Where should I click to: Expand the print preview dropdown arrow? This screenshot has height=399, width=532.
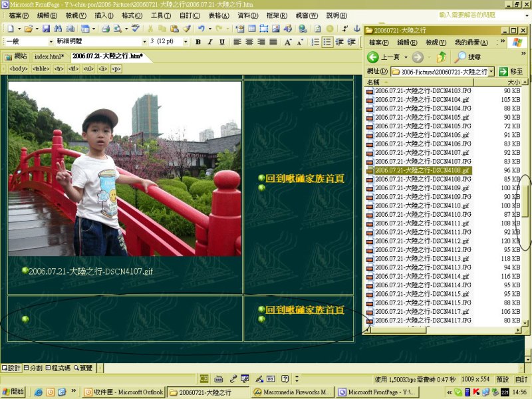tap(126, 29)
